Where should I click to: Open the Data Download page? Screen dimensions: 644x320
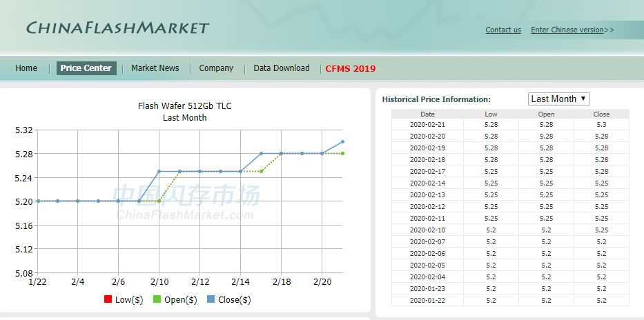click(281, 68)
